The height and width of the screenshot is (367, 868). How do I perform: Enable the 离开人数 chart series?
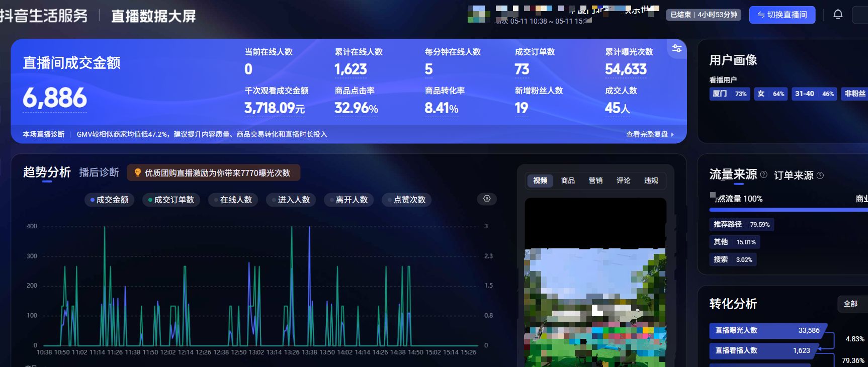349,200
